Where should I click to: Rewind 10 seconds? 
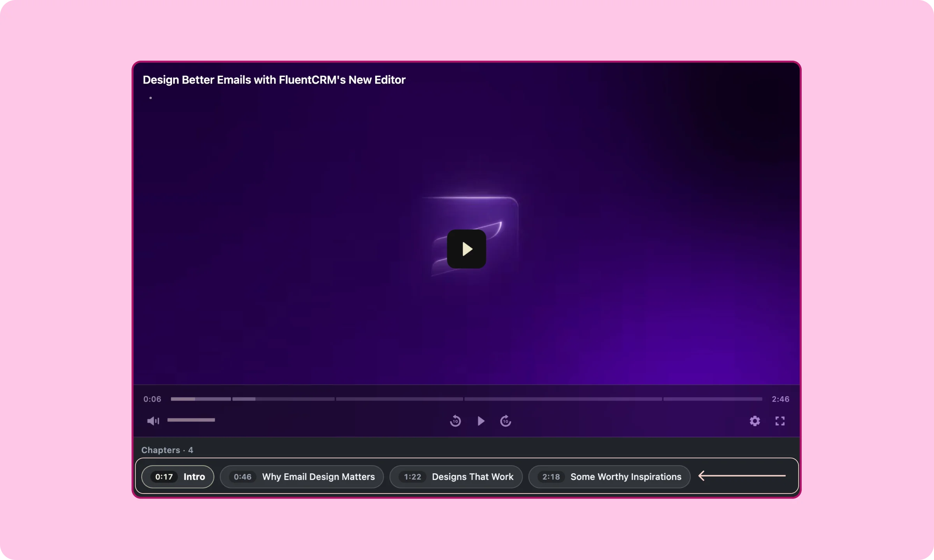(455, 421)
